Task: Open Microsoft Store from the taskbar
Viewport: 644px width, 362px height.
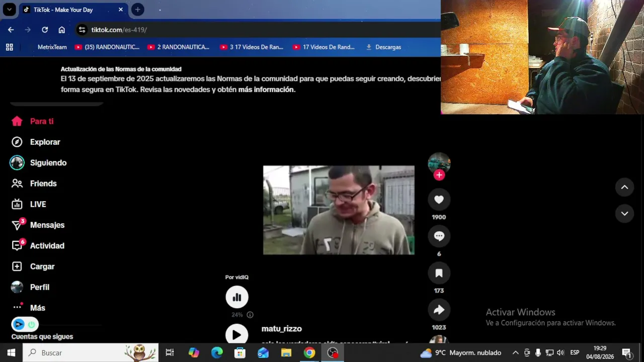Action: coord(240,353)
